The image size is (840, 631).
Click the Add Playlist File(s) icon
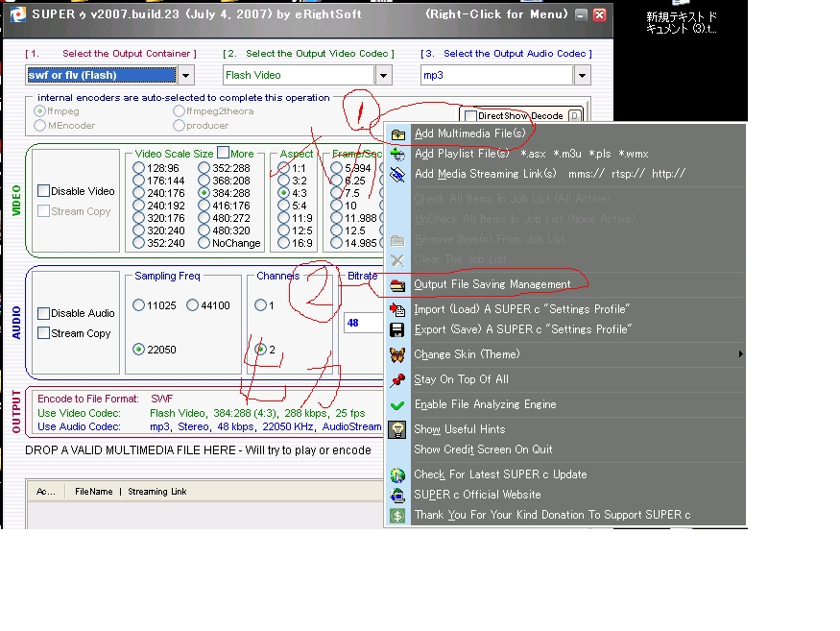[x=397, y=155]
